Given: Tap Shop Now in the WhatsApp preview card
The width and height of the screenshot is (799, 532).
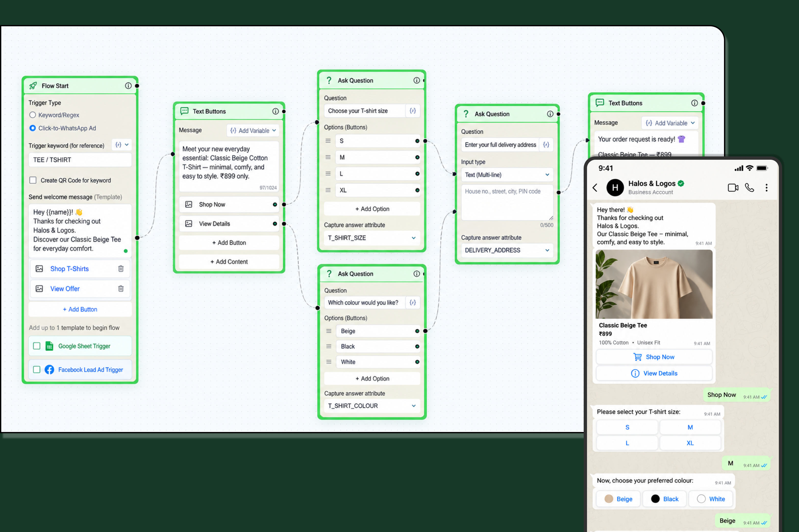Looking at the screenshot, I should point(654,357).
